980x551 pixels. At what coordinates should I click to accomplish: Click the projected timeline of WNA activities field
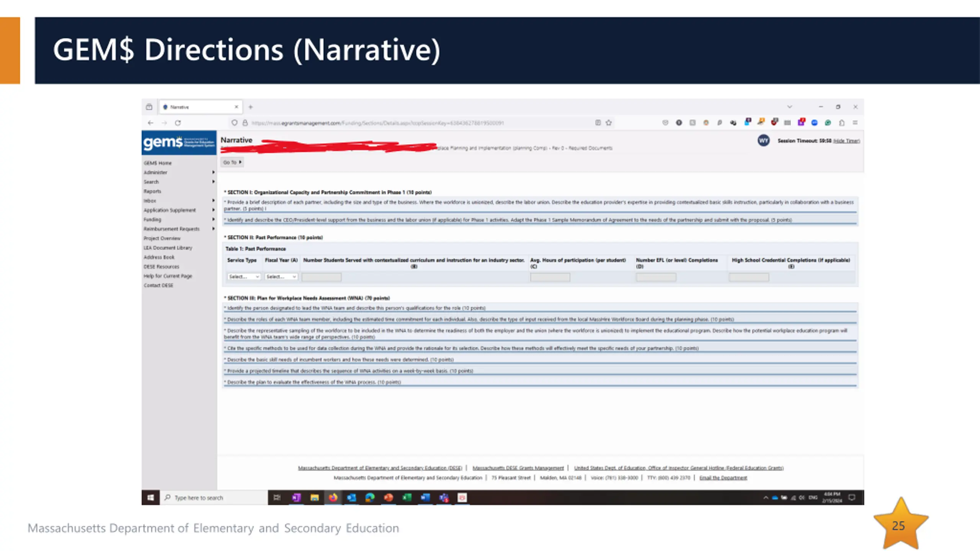pyautogui.click(x=540, y=371)
